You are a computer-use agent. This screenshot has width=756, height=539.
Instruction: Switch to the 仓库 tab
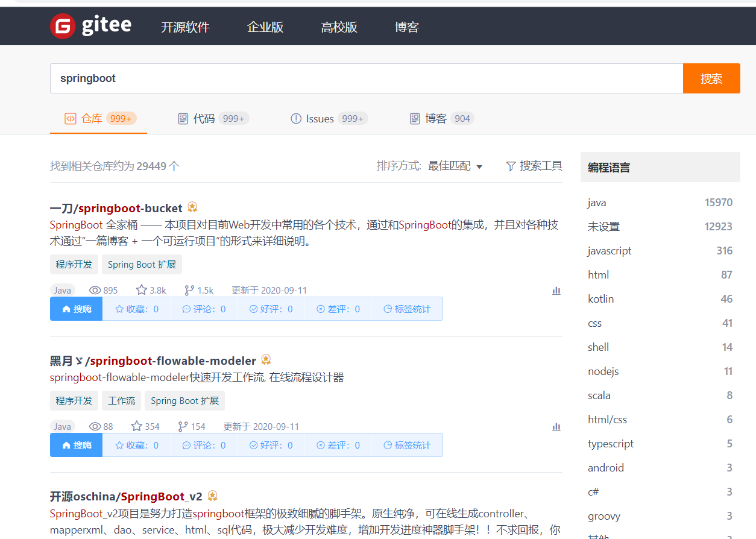(99, 119)
